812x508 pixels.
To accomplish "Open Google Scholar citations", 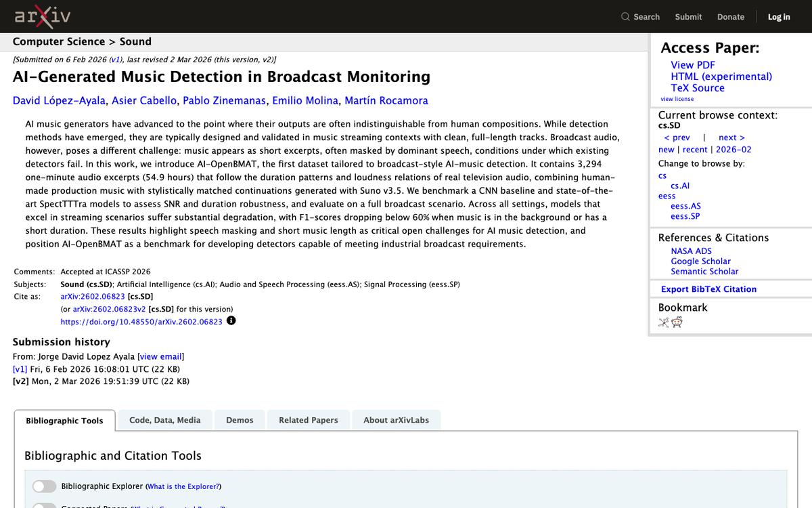I will tap(700, 261).
